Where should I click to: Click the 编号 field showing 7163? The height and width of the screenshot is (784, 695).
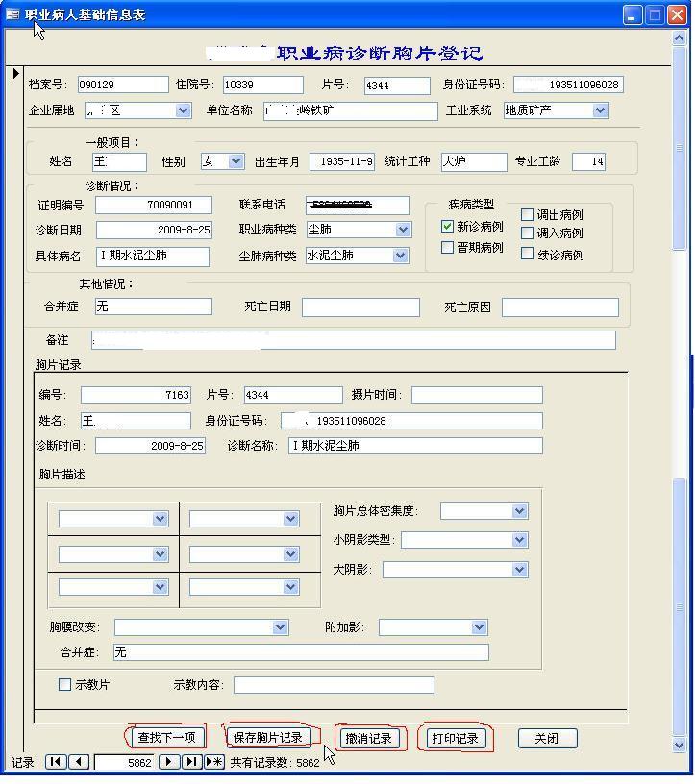136,395
